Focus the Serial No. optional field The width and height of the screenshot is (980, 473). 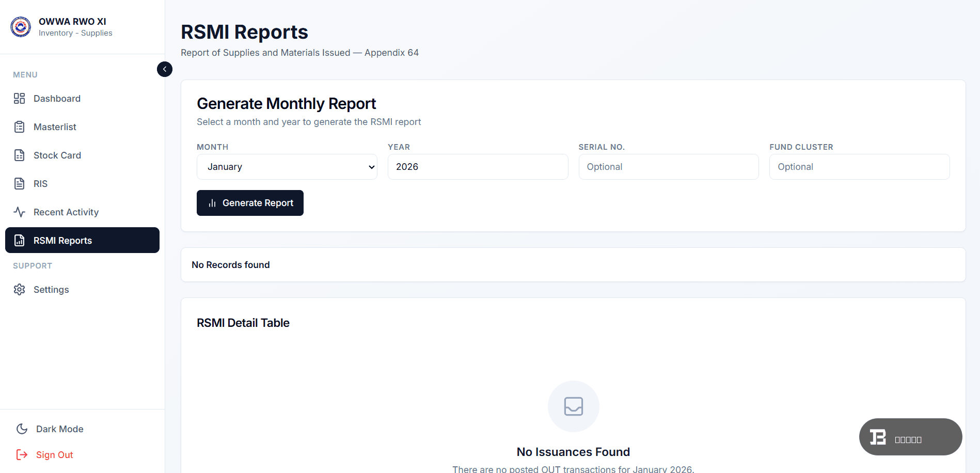click(669, 167)
